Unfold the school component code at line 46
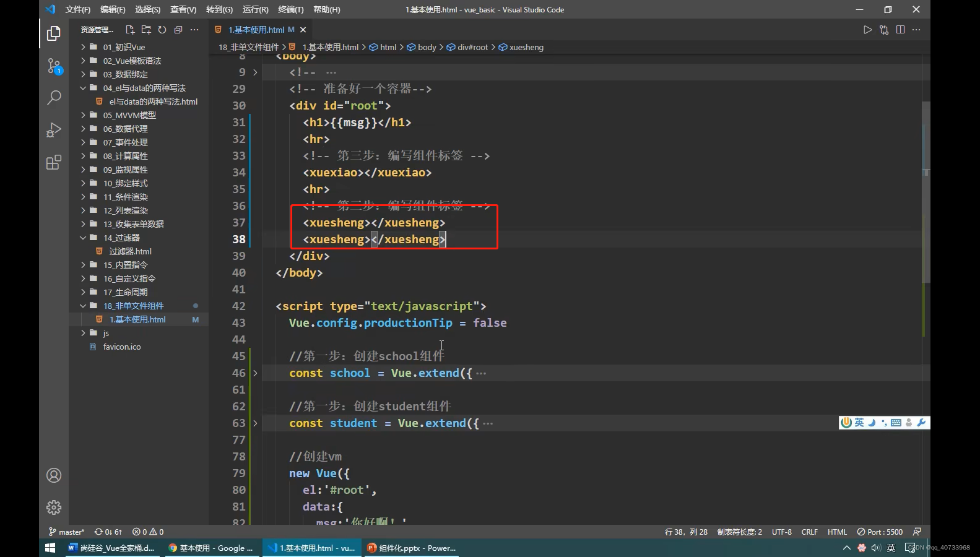The height and width of the screenshot is (557, 980). [255, 373]
